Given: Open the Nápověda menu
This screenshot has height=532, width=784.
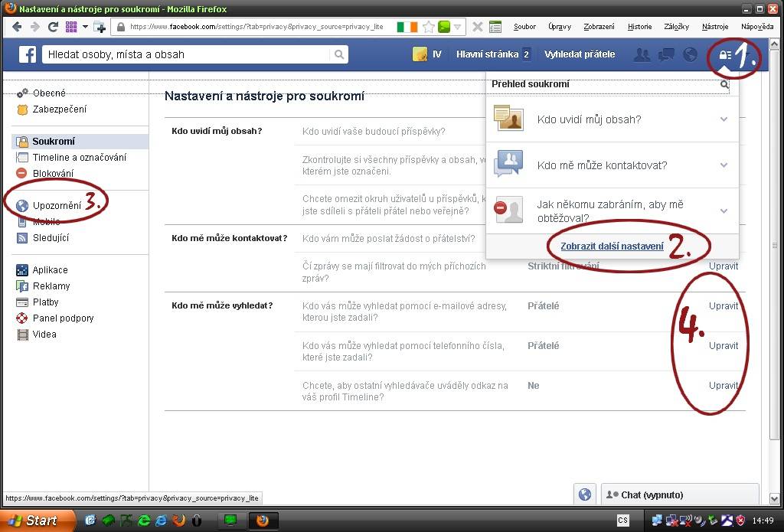Looking at the screenshot, I should click(757, 27).
